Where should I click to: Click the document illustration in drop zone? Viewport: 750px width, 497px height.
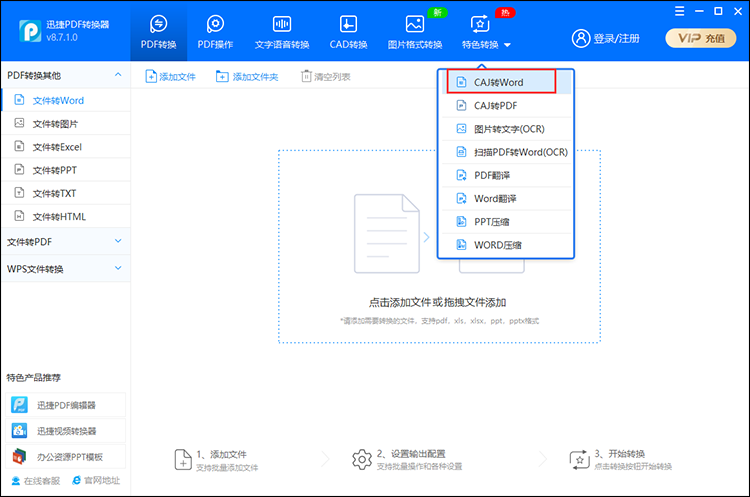click(x=386, y=233)
